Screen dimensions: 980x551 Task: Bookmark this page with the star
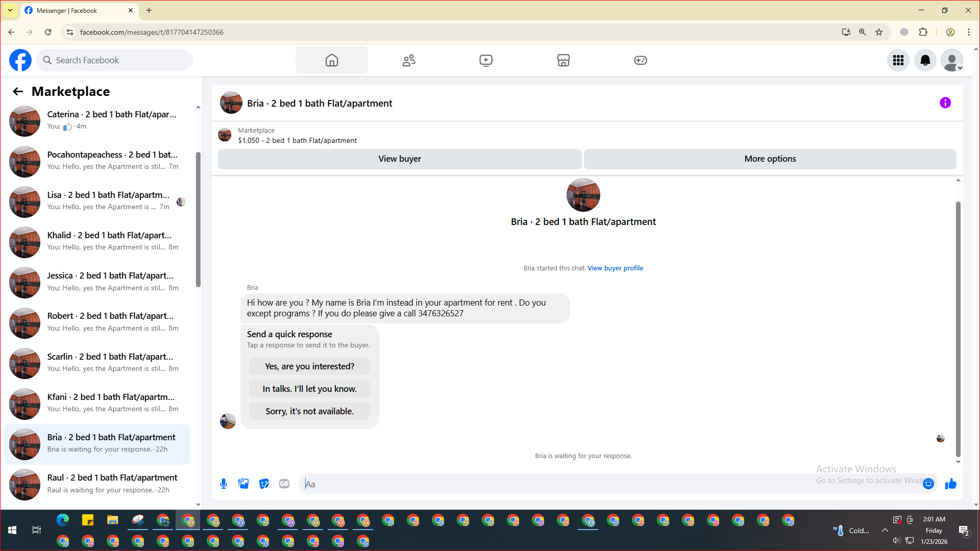point(879,32)
